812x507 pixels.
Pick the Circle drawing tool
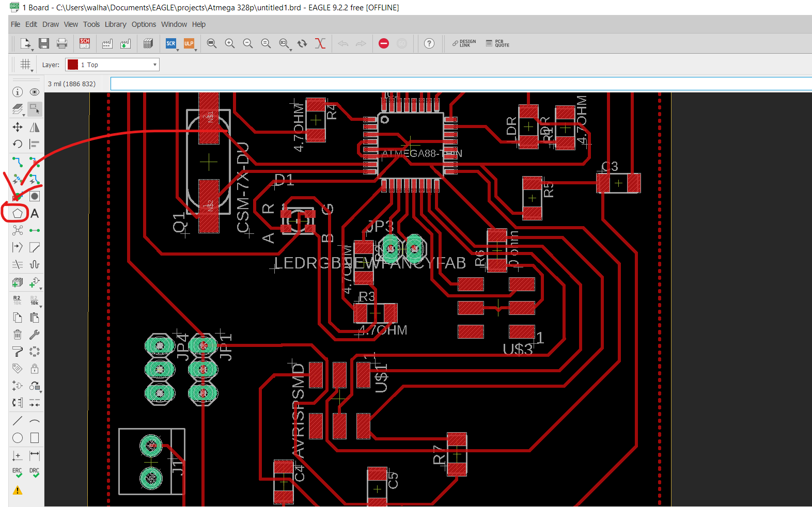[18, 438]
